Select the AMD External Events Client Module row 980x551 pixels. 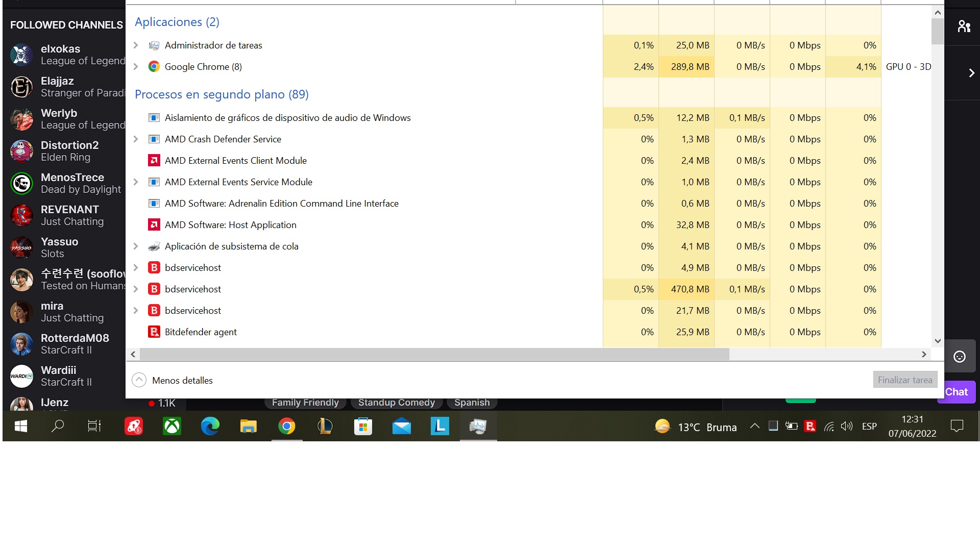click(236, 161)
